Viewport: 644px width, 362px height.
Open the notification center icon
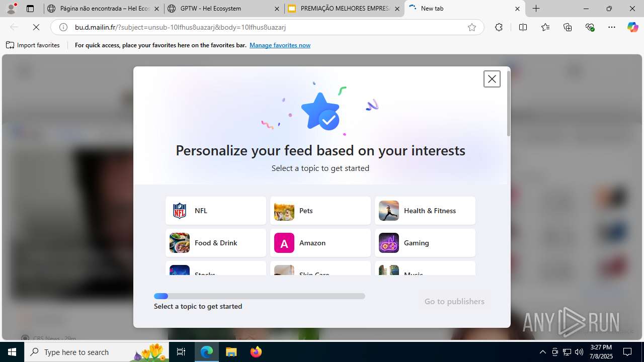(627, 352)
